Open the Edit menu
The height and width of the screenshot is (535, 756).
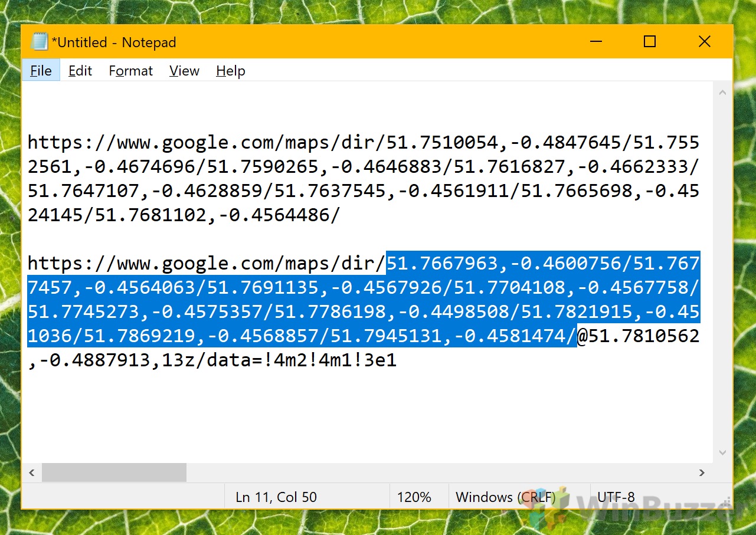click(x=80, y=71)
